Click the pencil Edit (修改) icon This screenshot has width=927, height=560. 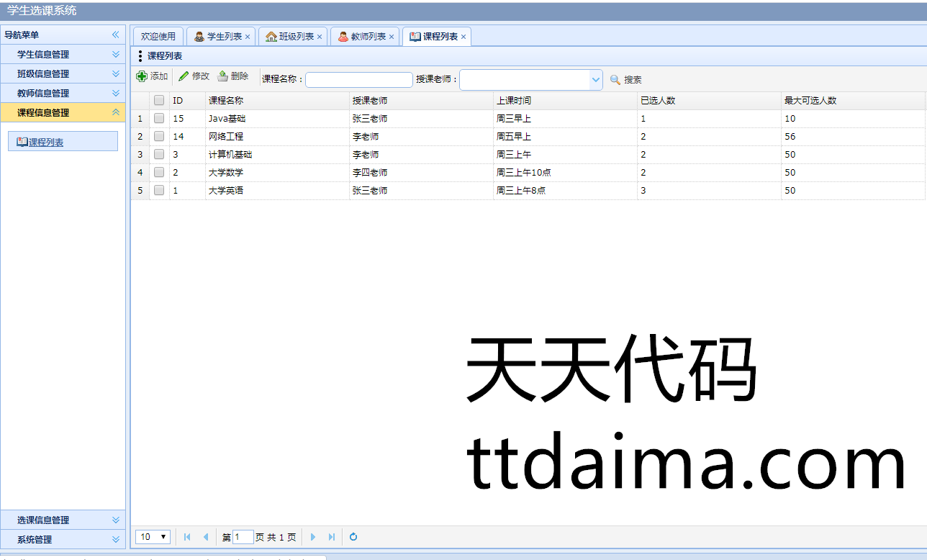pos(184,76)
